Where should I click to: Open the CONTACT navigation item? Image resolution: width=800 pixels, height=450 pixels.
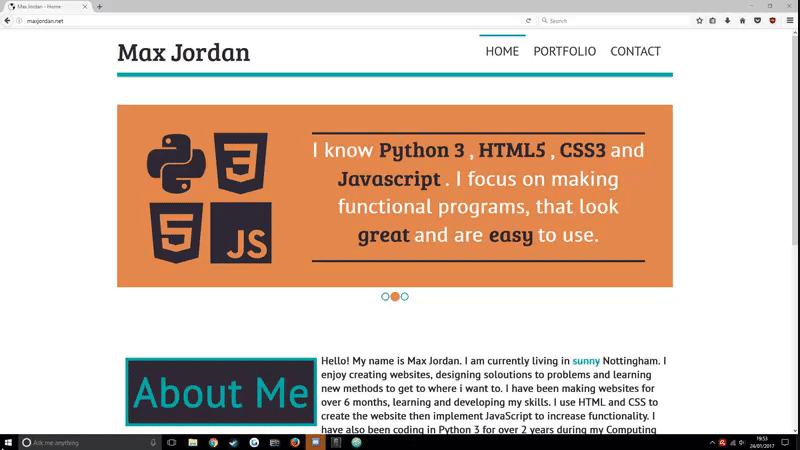(635, 52)
